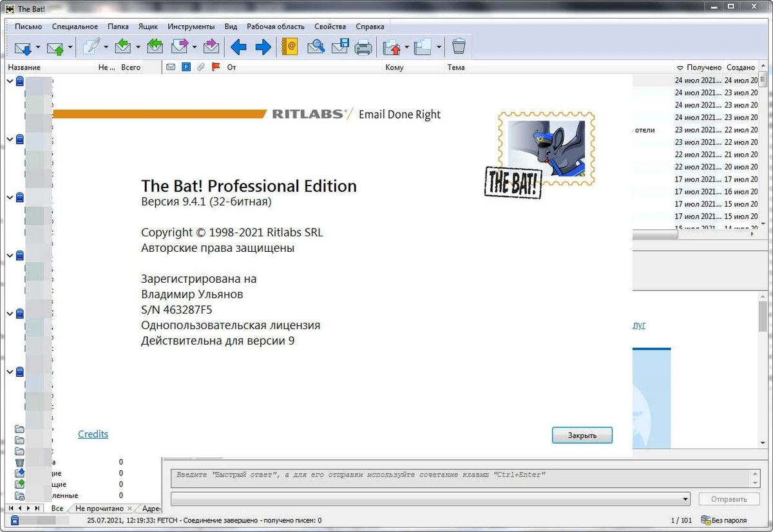This screenshot has height=532, width=773.
Task: Open the Справка menu
Action: tap(370, 26)
